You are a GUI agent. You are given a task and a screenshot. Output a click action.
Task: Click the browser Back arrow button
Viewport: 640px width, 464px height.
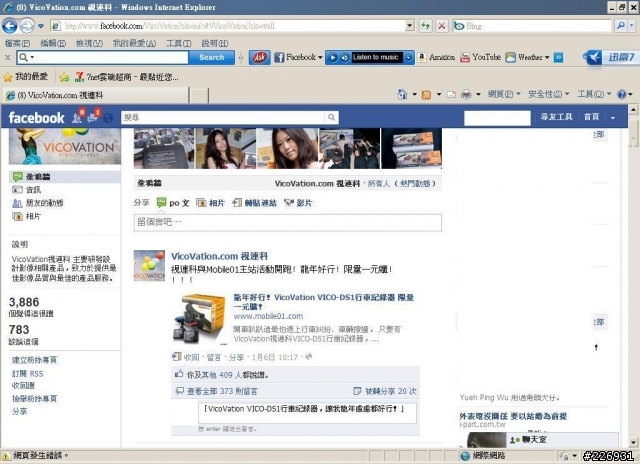pyautogui.click(x=9, y=26)
